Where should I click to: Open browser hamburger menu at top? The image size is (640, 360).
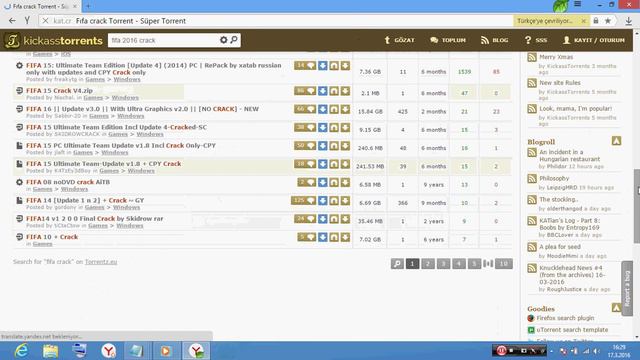[578, 4]
